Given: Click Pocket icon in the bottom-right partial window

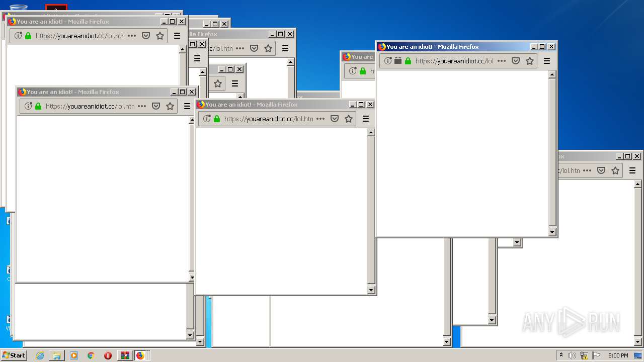Looking at the screenshot, I should coord(601,170).
